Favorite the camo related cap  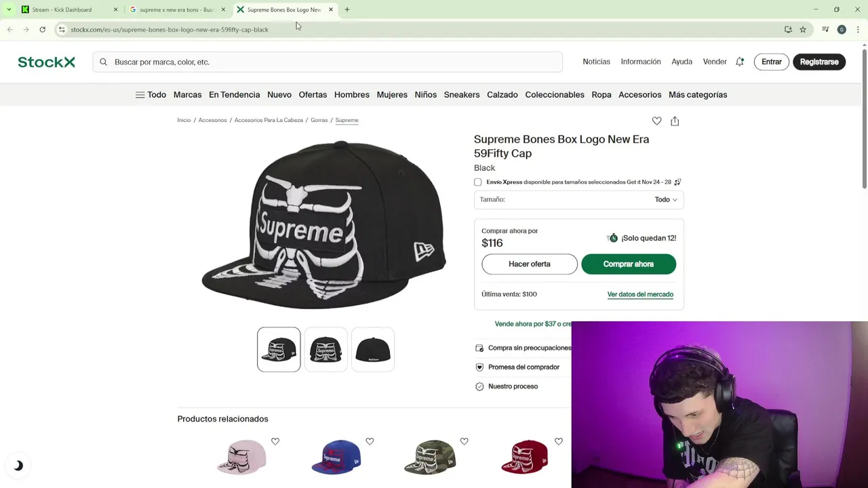(464, 441)
